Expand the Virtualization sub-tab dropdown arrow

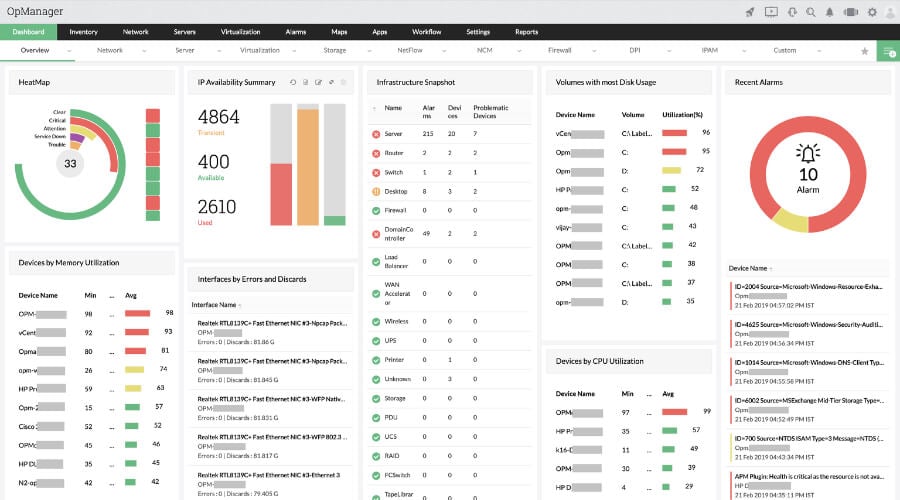click(x=294, y=52)
